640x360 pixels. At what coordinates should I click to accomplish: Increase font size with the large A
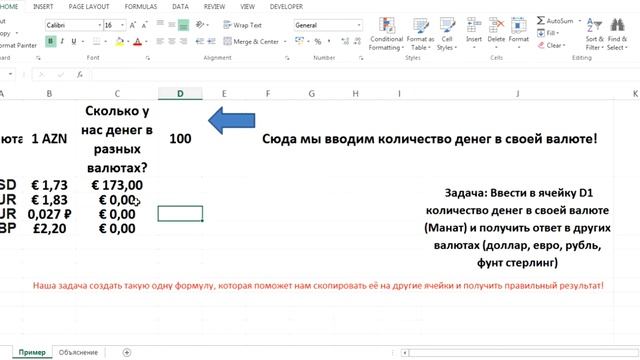[133, 25]
